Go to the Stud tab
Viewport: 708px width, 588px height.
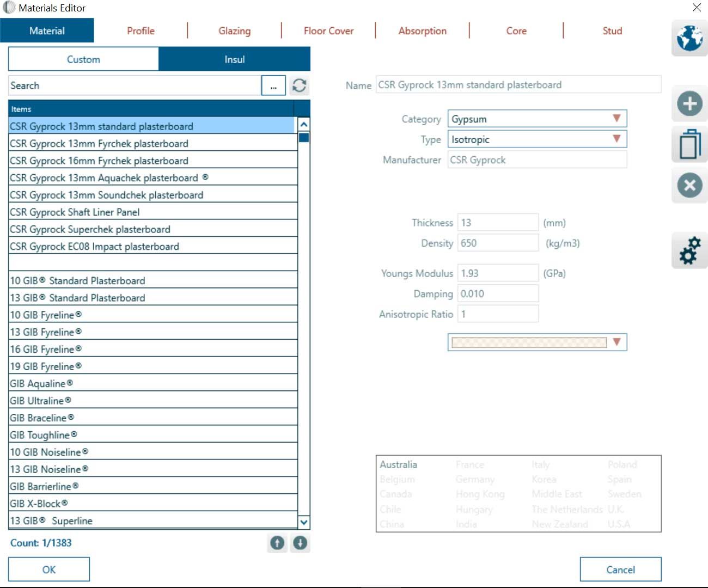pos(612,31)
